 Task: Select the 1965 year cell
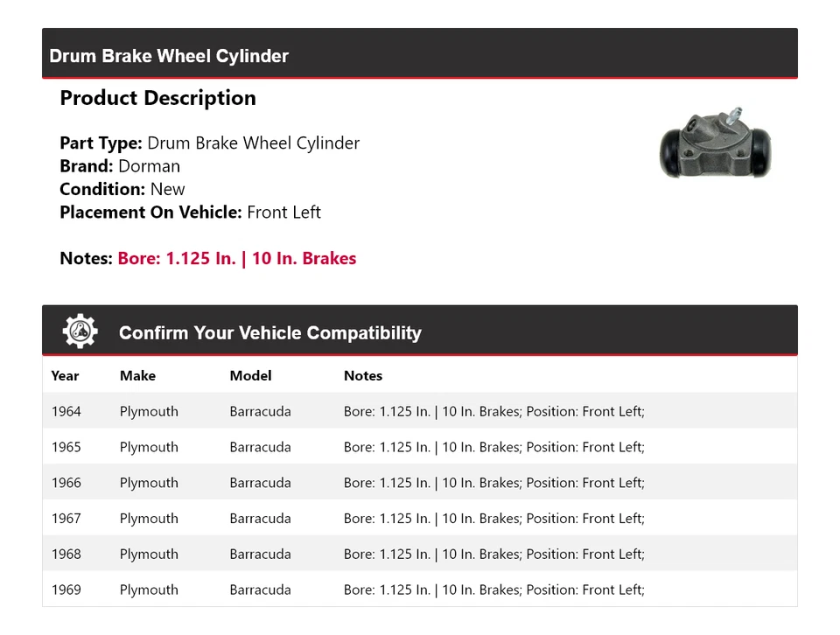66,447
